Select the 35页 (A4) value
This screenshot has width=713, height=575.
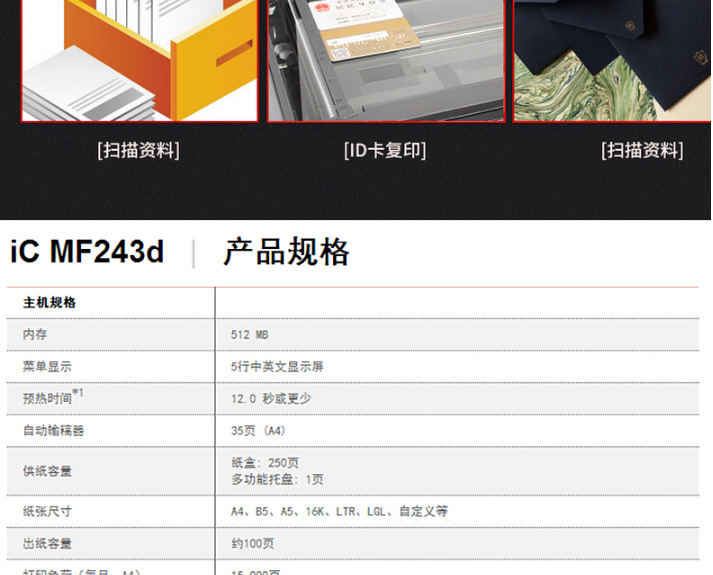tap(258, 430)
